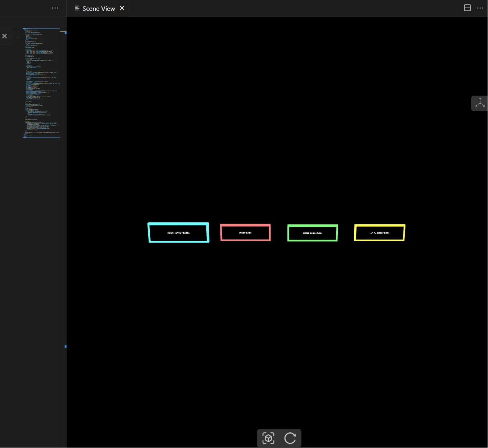Click the code minimap preview

tap(41, 83)
